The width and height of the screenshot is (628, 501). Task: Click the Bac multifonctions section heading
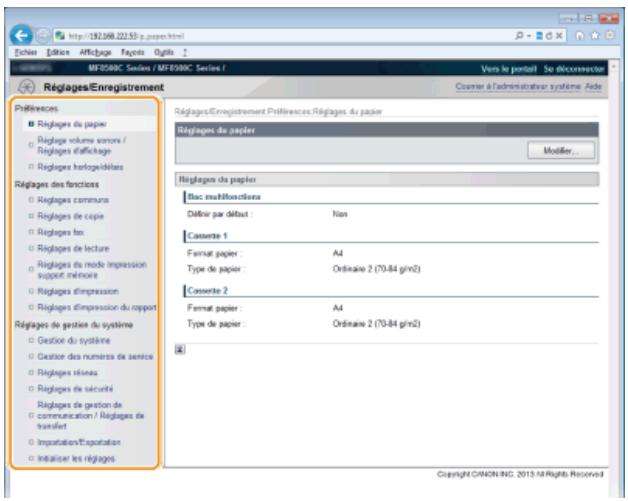click(x=224, y=197)
